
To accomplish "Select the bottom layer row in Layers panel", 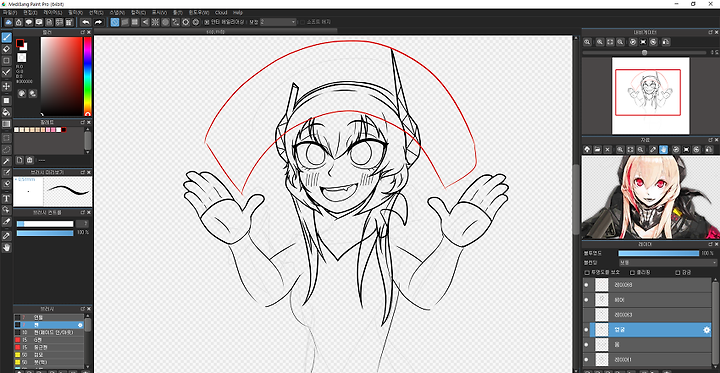I will coord(647,360).
